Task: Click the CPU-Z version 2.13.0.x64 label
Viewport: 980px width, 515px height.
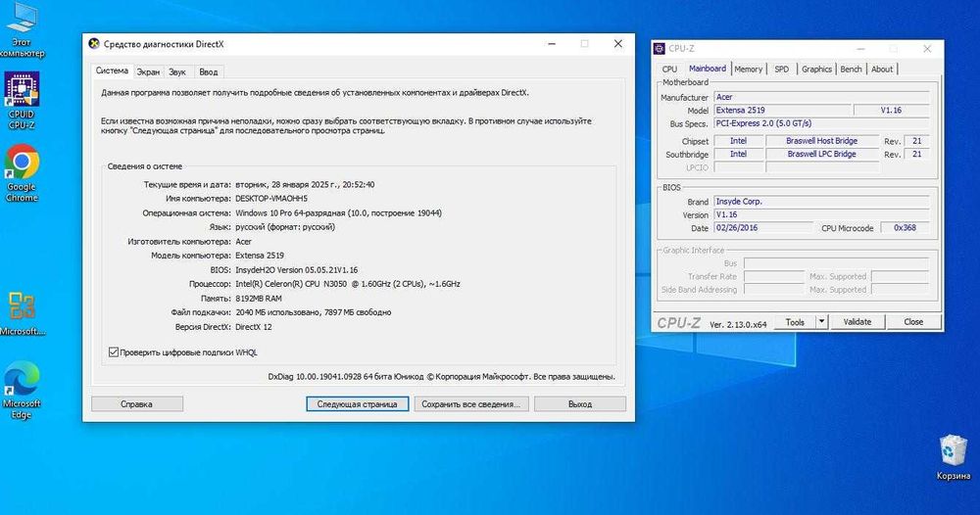Action: point(738,324)
